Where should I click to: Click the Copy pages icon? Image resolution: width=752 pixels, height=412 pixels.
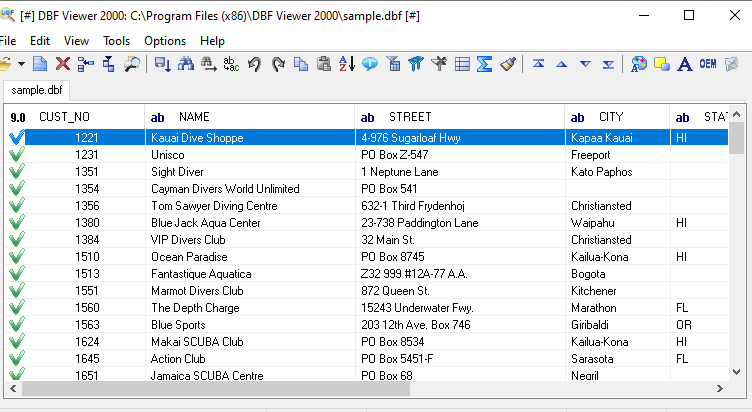[301, 64]
